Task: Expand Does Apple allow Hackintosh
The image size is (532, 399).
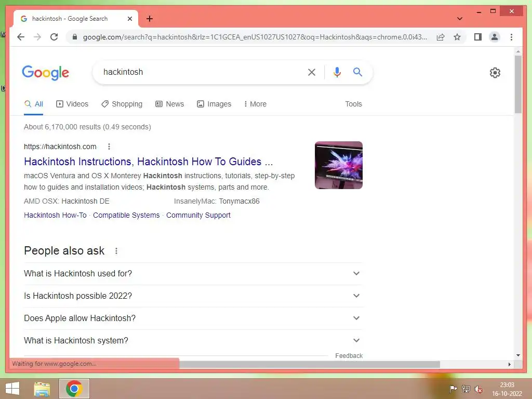Action: [x=192, y=318]
